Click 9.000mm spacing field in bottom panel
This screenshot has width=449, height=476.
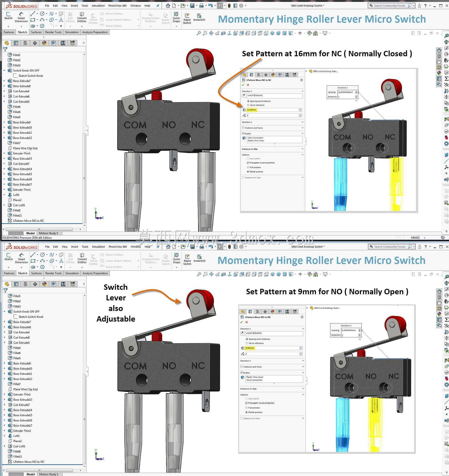pyautogui.click(x=272, y=348)
